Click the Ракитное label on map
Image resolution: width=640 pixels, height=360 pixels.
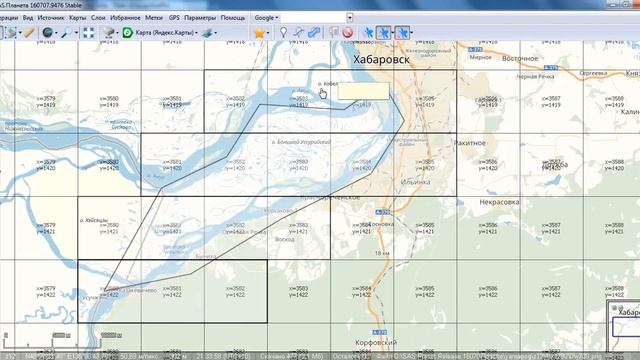coord(470,143)
